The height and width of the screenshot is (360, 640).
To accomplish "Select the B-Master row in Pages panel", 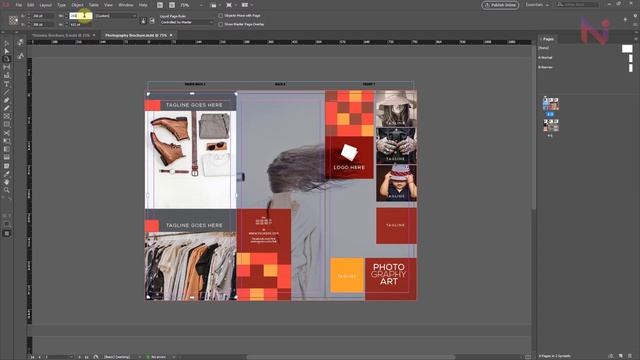I will point(585,67).
